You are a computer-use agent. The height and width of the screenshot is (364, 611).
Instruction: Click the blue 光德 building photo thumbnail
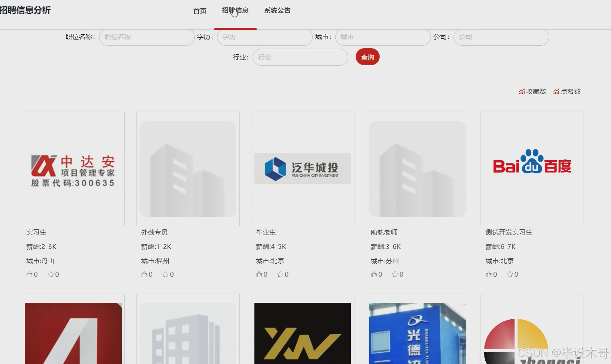click(417, 333)
